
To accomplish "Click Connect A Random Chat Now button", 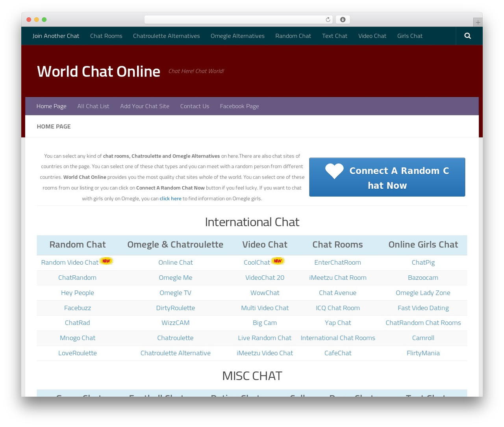I will 387,177.
